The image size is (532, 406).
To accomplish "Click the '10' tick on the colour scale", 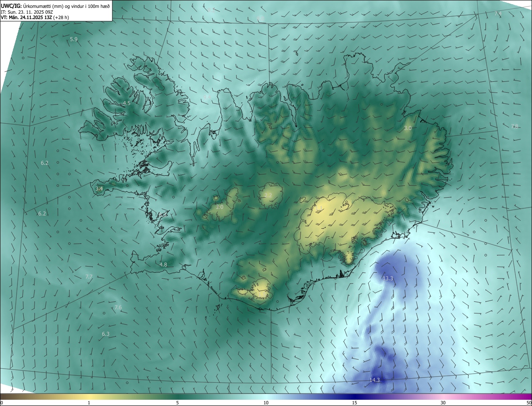I will click(x=266, y=403).
